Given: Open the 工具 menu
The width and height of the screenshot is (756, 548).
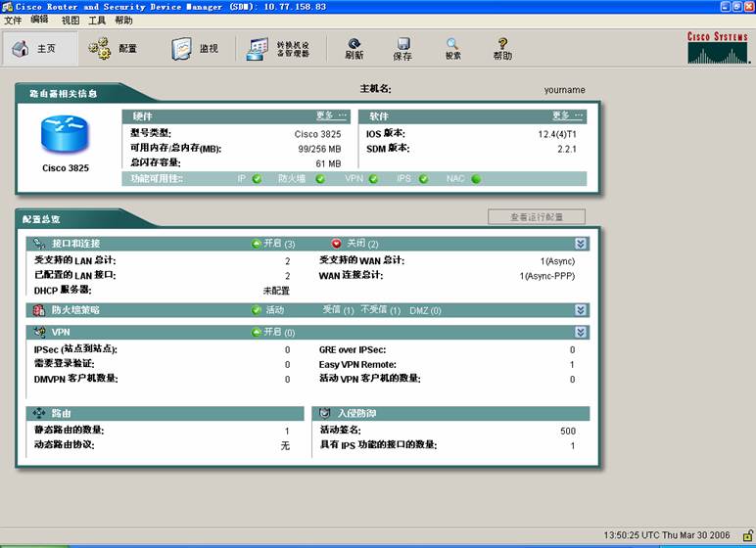Looking at the screenshot, I should (x=97, y=21).
